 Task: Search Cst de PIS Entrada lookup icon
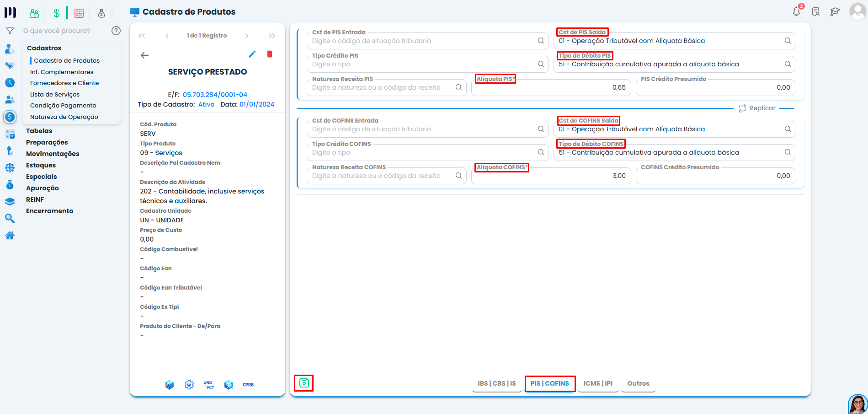[541, 41]
